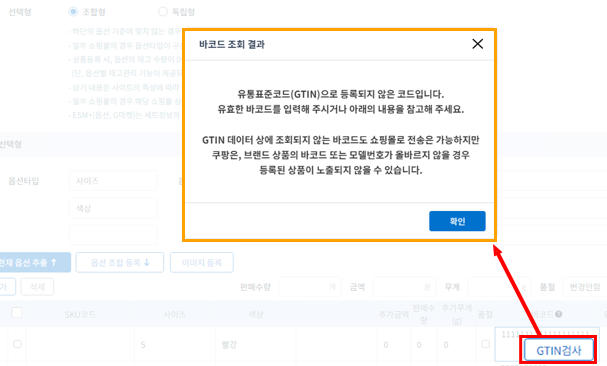607x366 pixels.
Task: Open the 변경안함 품절 dropdown
Action: click(585, 287)
